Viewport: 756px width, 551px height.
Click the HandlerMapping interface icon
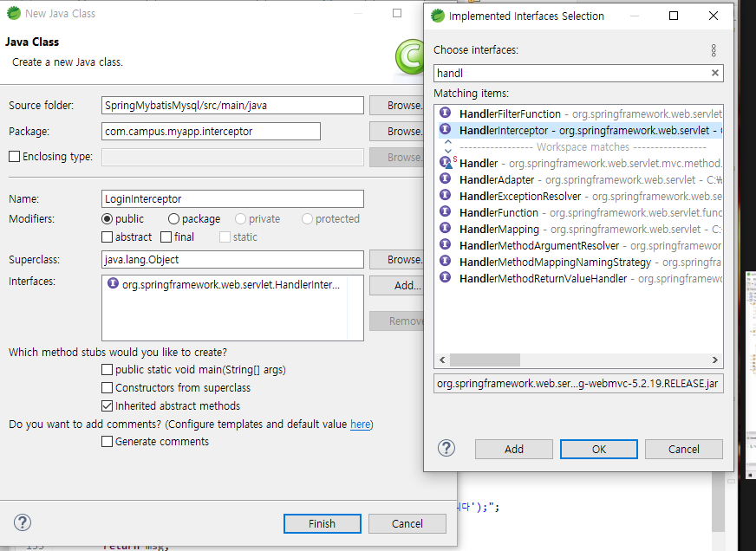[x=445, y=228]
